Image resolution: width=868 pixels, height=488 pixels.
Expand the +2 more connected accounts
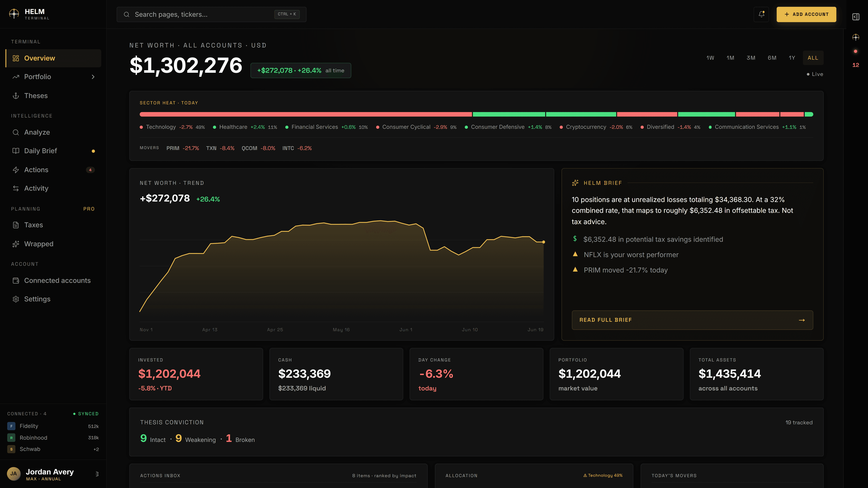pos(96,449)
